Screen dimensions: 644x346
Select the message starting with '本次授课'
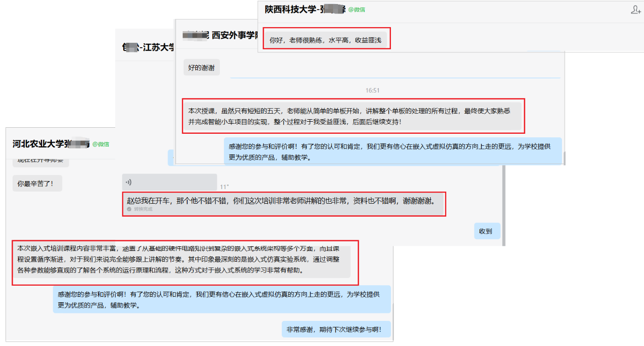click(x=352, y=116)
